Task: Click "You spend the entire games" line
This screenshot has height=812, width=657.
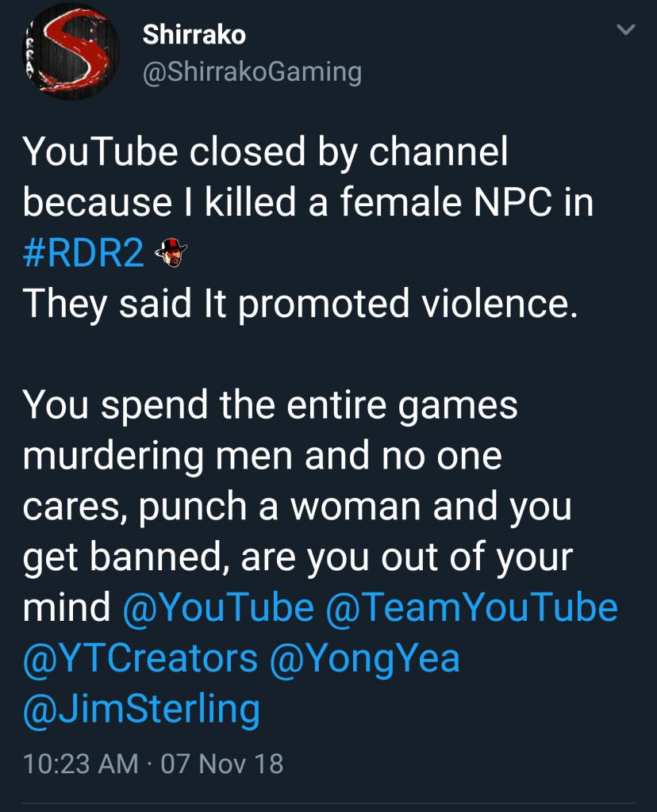Action: [270, 405]
